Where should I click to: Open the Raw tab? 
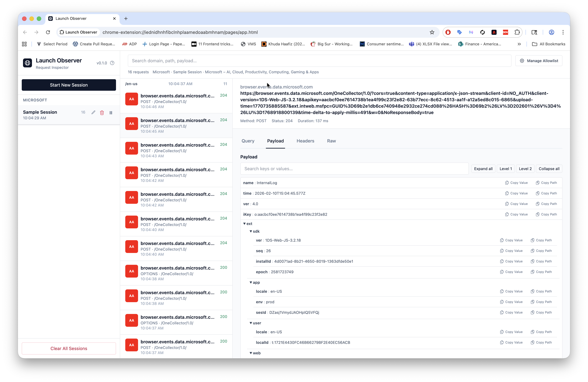pos(331,141)
